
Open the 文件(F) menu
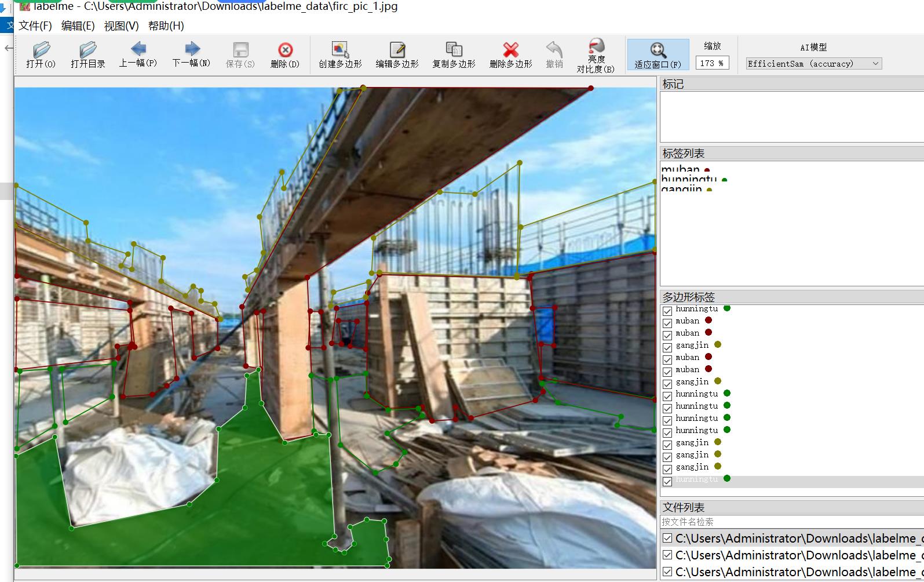tap(35, 26)
